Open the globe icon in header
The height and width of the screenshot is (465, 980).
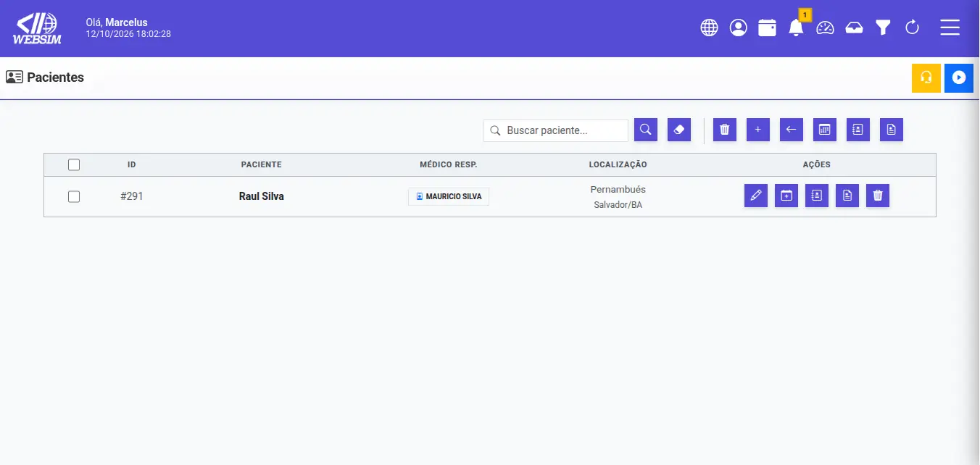click(x=709, y=28)
